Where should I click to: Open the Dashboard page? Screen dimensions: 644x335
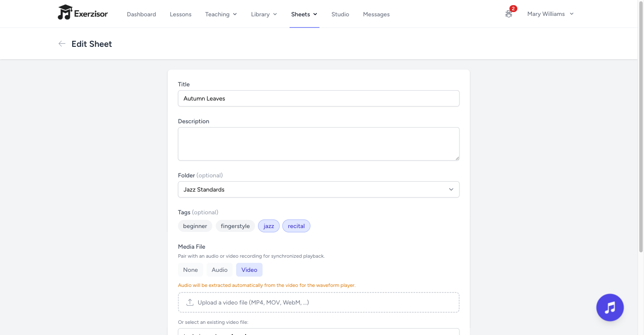pos(141,14)
